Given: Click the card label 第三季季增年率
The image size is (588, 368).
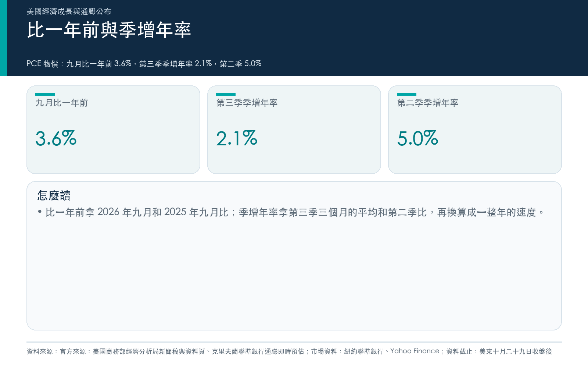Looking at the screenshot, I should pos(247,103).
